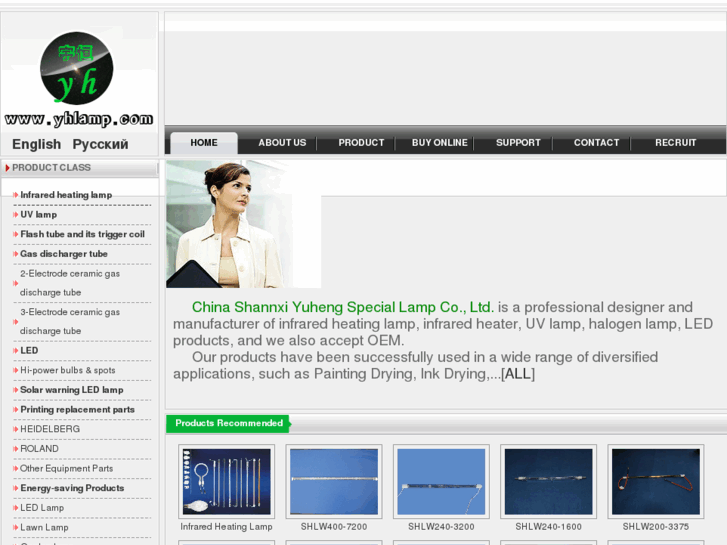Click the arrow bullet beside Lawn Lamp
Screen dimensions: 727x545
16,527
